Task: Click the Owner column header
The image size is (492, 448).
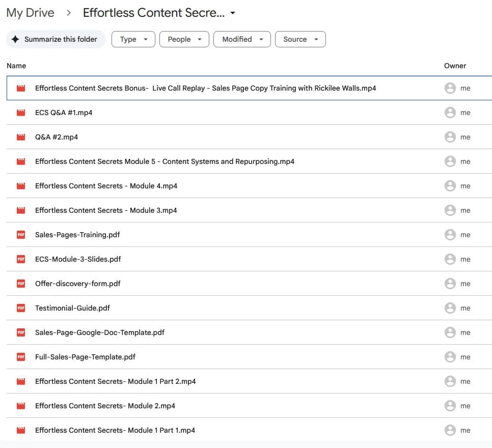Action: (455, 66)
